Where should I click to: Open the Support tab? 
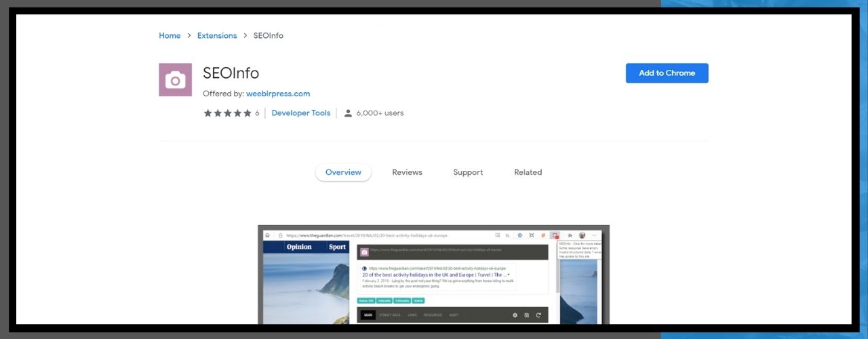coord(468,172)
